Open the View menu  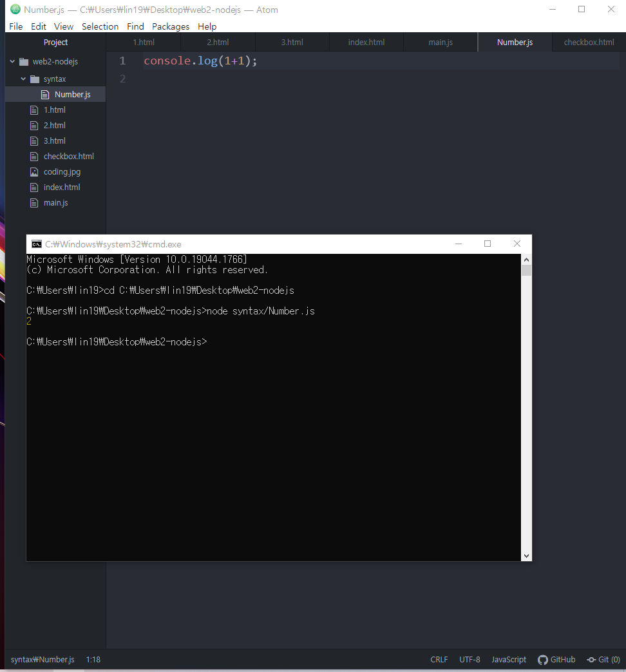[x=64, y=26]
